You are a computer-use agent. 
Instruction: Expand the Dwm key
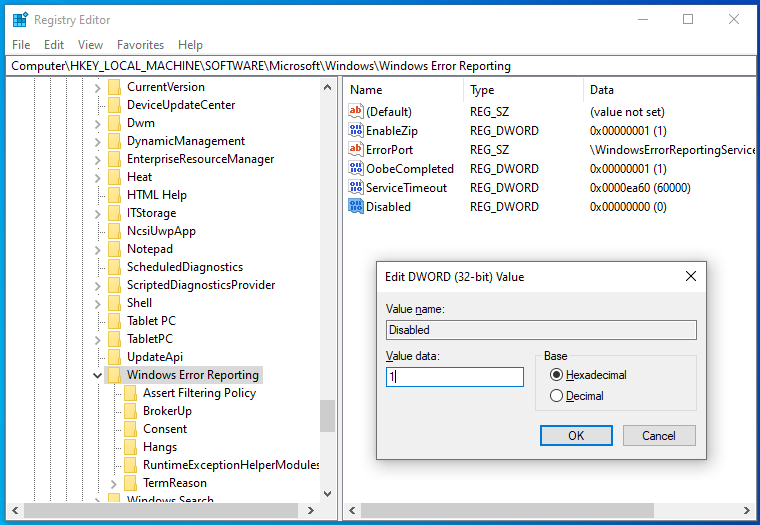97,124
